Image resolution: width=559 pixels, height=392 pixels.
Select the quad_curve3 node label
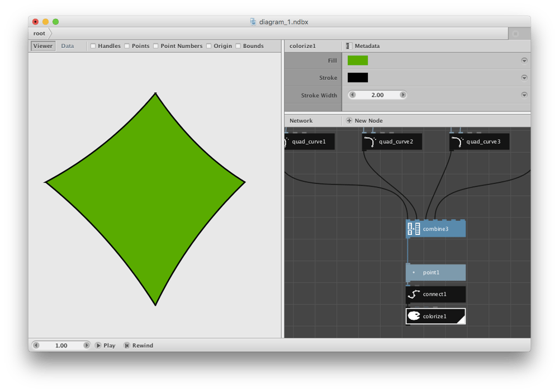[x=484, y=141]
